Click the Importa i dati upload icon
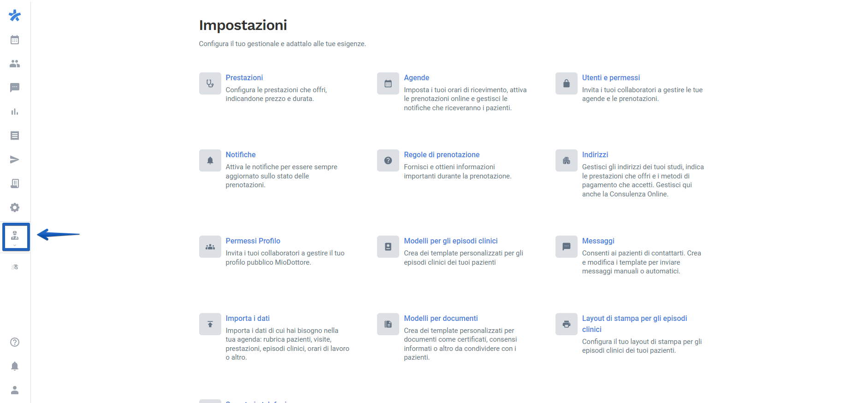868x403 pixels. pyautogui.click(x=210, y=324)
